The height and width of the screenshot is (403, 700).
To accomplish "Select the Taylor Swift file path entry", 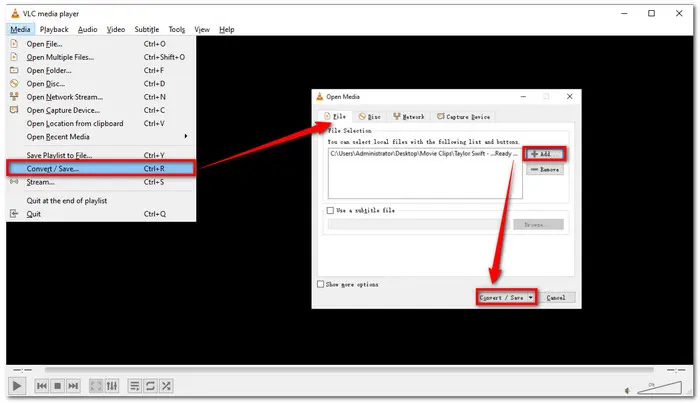I will coord(424,154).
